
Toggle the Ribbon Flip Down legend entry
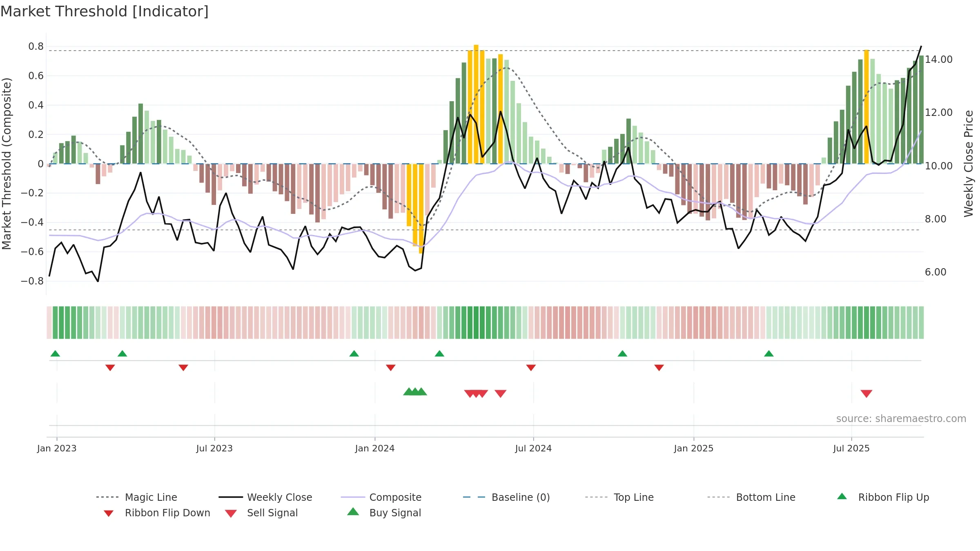coord(157,513)
